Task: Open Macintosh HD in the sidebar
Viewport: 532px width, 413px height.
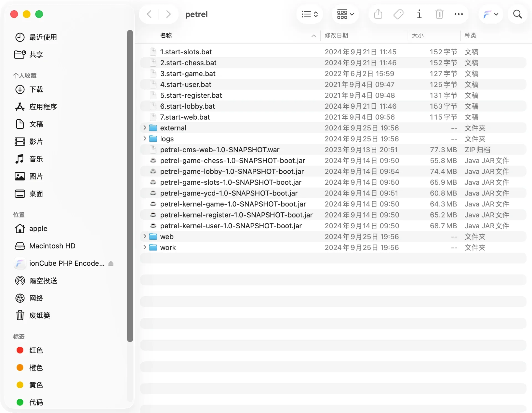Action: tap(45, 246)
